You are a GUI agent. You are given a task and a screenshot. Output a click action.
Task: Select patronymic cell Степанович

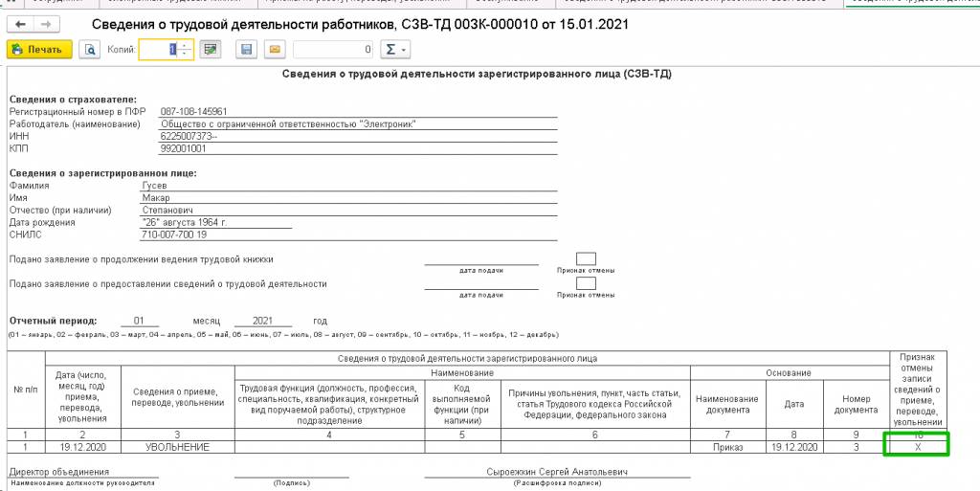click(349, 210)
